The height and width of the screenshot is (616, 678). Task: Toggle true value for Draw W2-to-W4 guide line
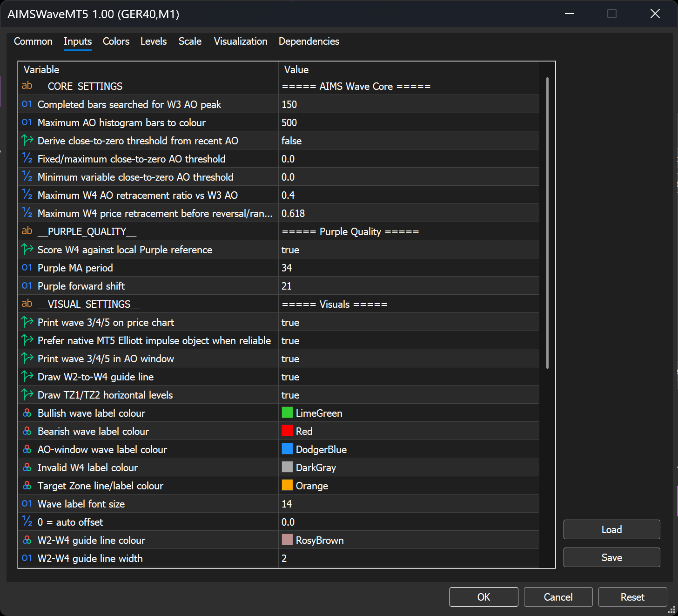point(409,377)
